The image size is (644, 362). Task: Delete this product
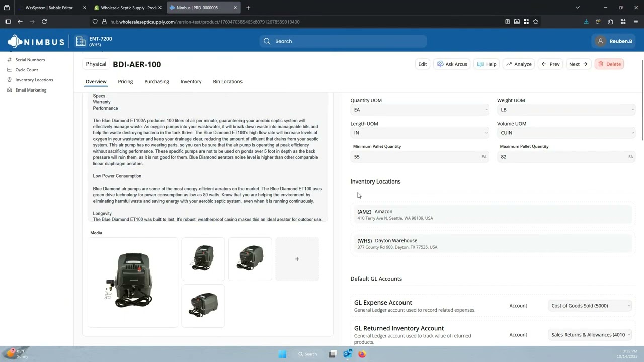point(609,64)
